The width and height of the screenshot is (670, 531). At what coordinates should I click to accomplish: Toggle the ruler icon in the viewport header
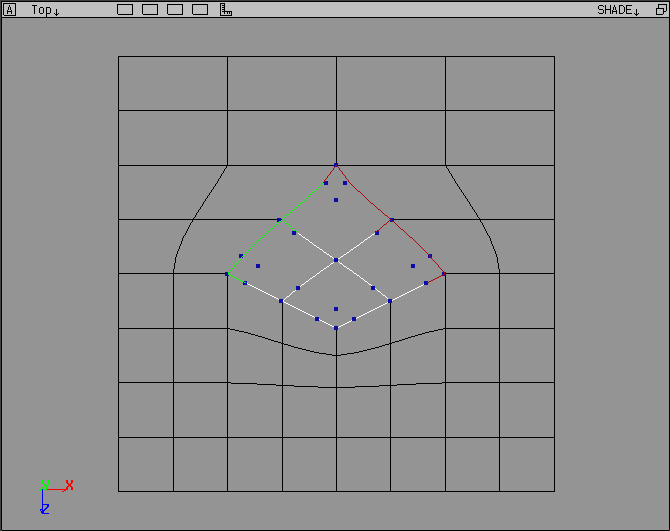(226, 10)
